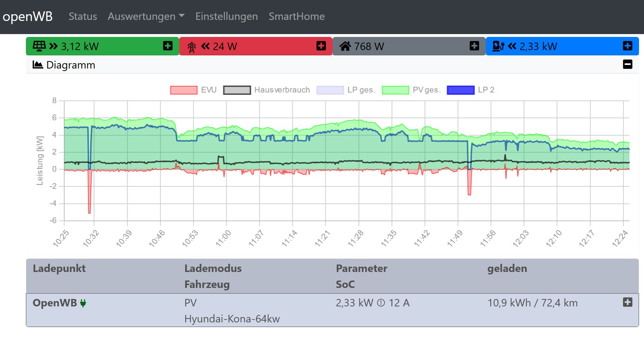Click the green plug icon next to OpenWB
The height and width of the screenshot is (338, 644).
pyautogui.click(x=83, y=303)
